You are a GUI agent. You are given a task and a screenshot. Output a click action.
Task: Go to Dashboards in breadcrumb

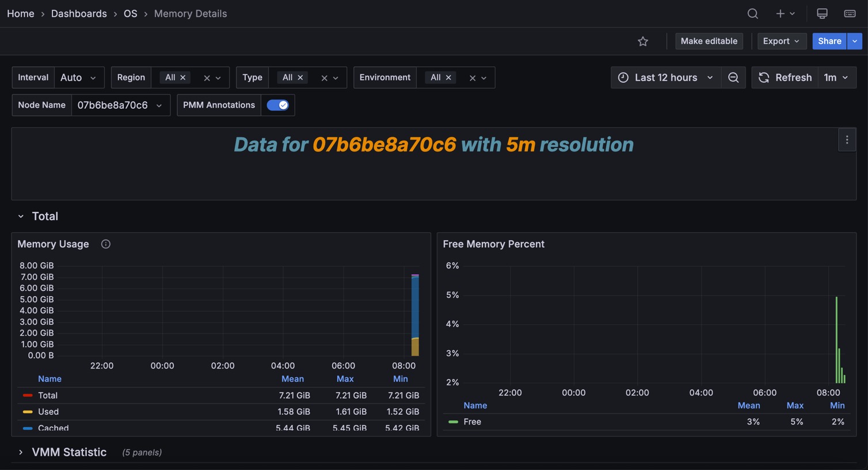(x=79, y=14)
